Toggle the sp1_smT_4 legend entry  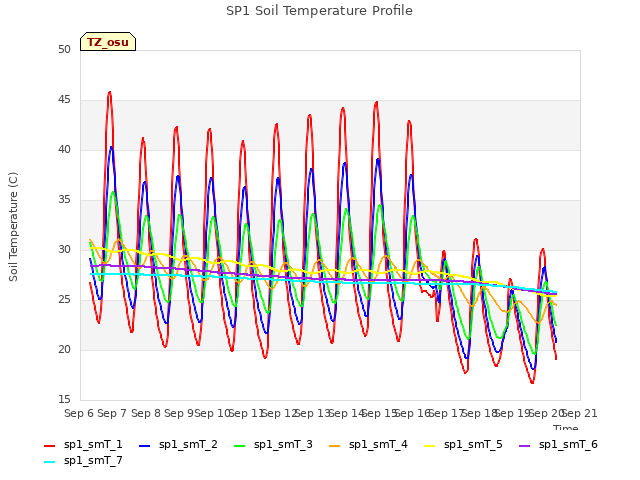pyautogui.click(x=368, y=445)
